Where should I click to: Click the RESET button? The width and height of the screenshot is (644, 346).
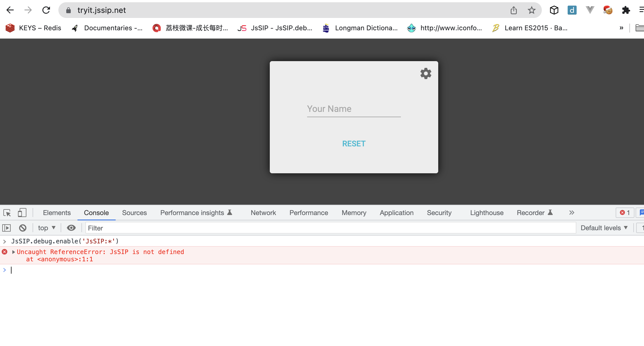click(x=353, y=143)
